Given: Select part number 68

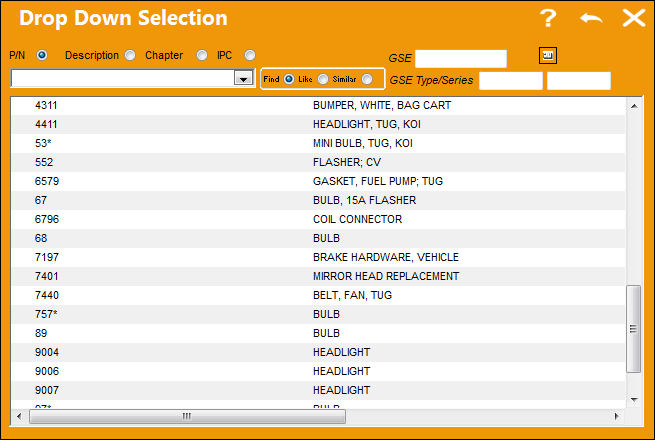Looking at the screenshot, I should click(41, 239).
